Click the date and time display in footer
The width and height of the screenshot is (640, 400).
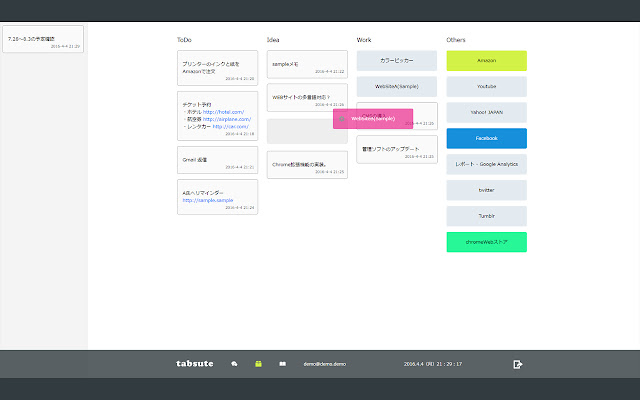point(433,364)
